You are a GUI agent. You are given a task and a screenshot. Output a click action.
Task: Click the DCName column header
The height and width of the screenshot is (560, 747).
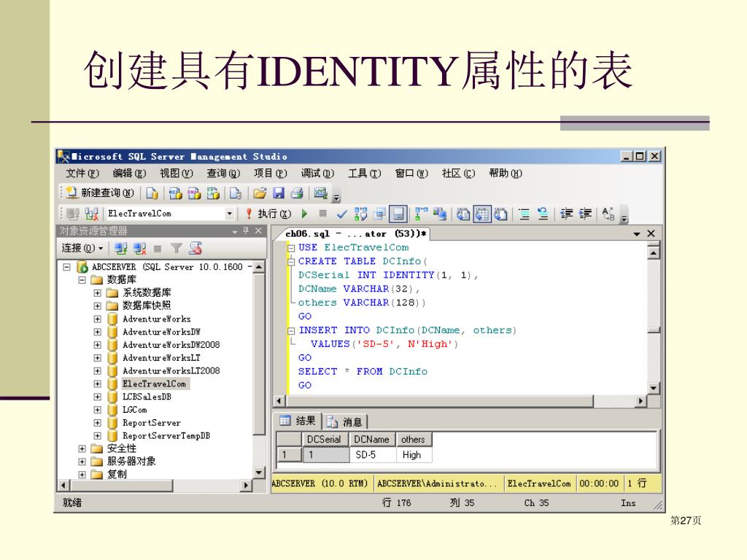(x=373, y=440)
